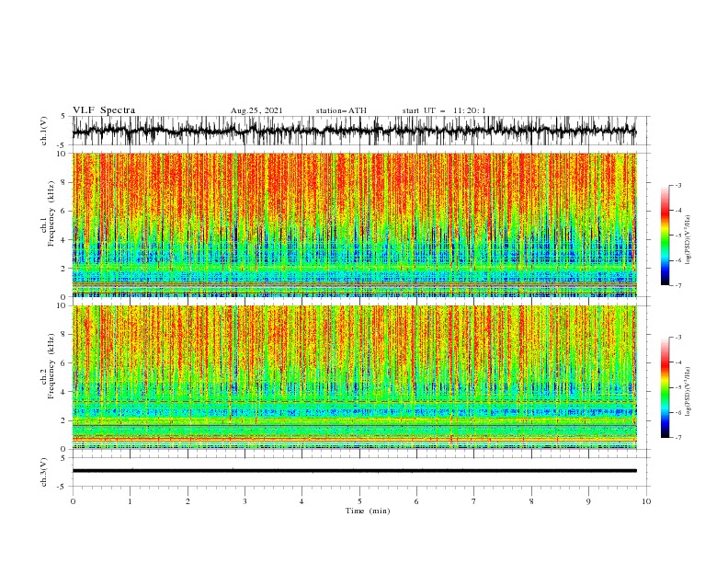This screenshot has height=563, width=728.
Task: Select the date text "Aug.25, 2021"
Action: [x=256, y=110]
